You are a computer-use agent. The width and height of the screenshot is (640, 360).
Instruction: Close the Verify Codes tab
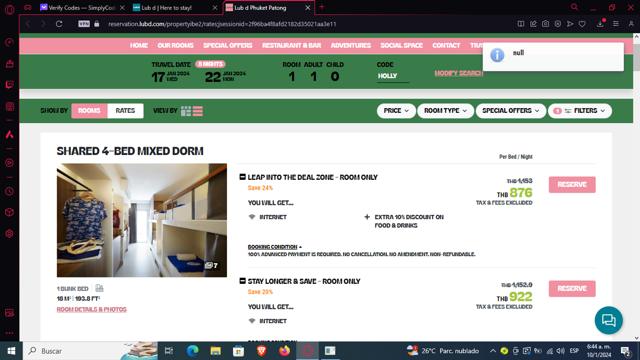[122, 7]
